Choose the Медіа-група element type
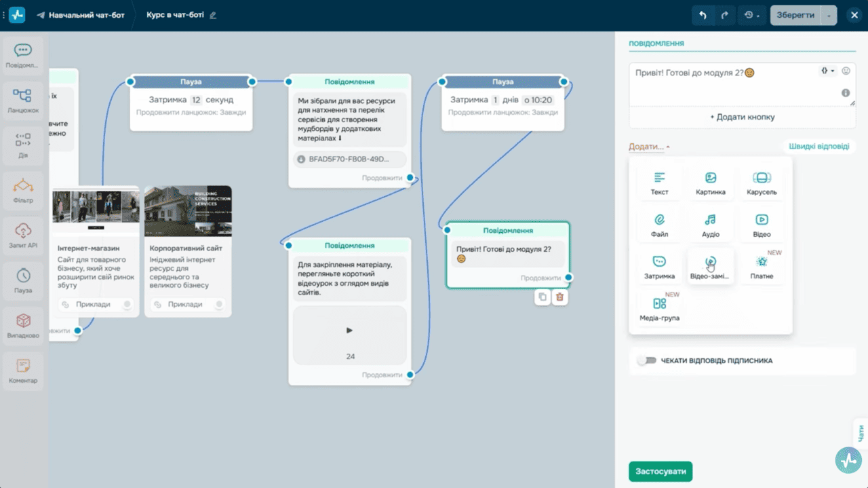 [659, 309]
